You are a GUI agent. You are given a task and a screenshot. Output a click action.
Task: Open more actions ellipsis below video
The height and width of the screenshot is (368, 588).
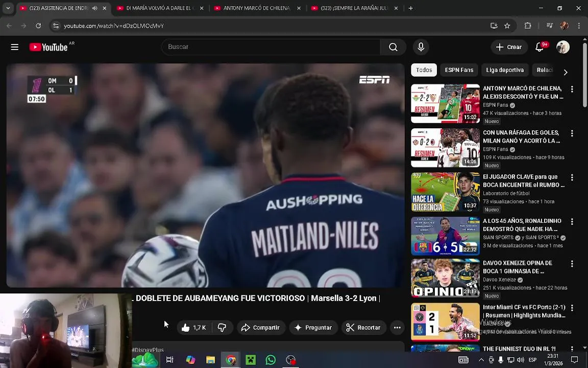pos(397,328)
